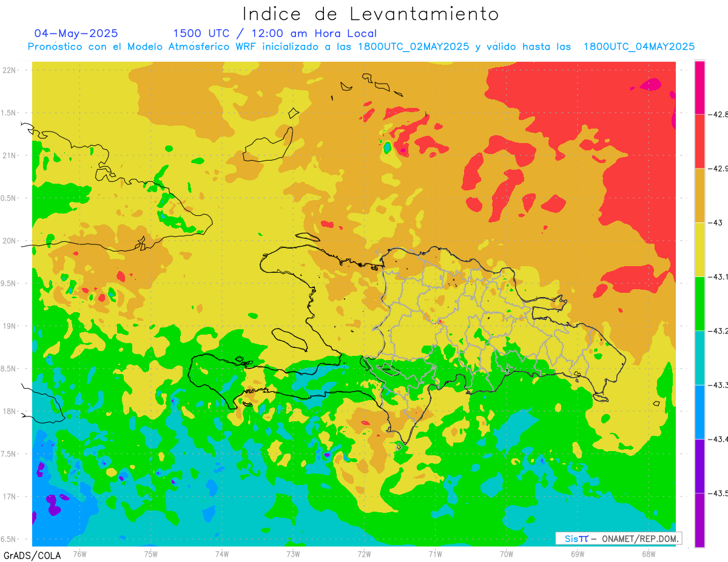Viewport: 728px width, 562px height.
Task: Click the '-43.2' color bar label
Action: pyautogui.click(x=718, y=331)
